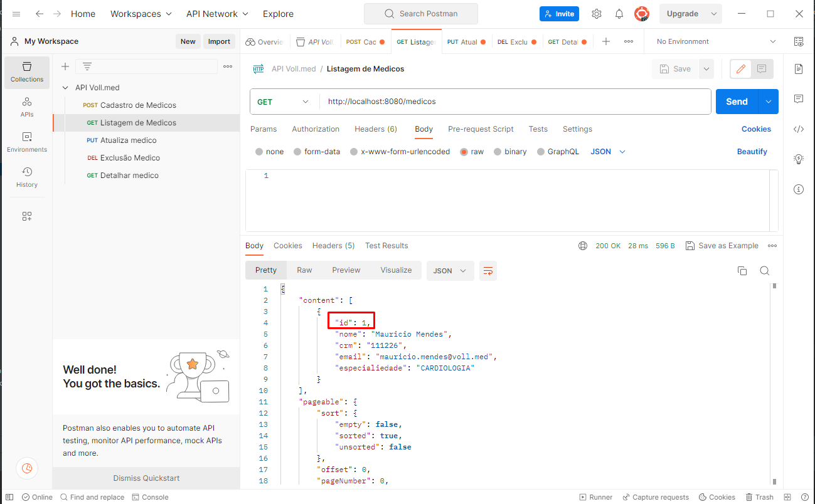Open the Pre-request Script tab

point(481,129)
